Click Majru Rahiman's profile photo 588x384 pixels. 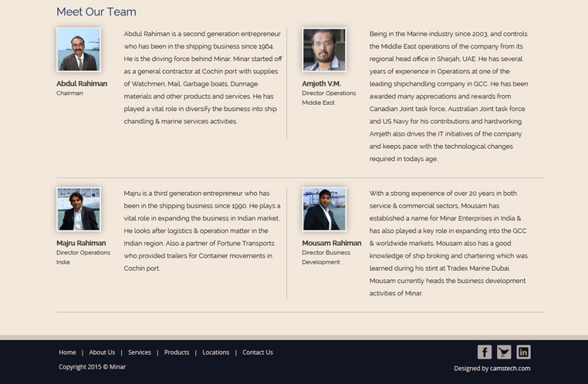79,209
